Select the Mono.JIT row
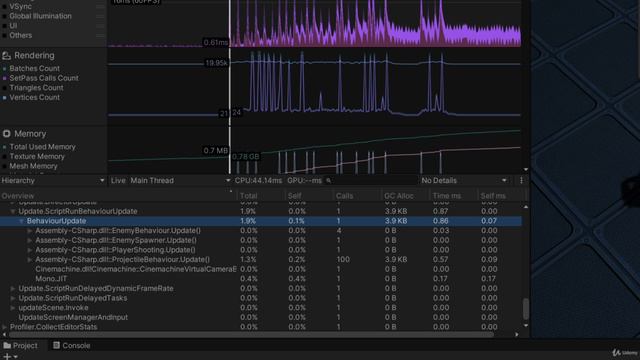Viewport: 640px width, 360px height. [x=261, y=279]
